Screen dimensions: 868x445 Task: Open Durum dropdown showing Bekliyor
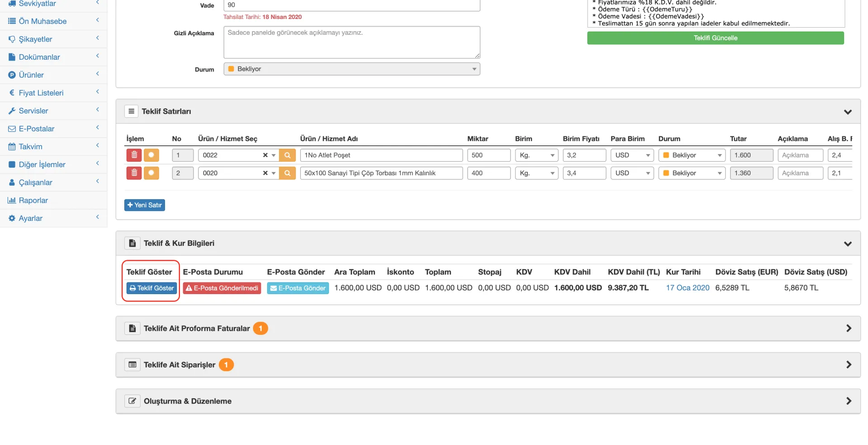[x=352, y=69]
